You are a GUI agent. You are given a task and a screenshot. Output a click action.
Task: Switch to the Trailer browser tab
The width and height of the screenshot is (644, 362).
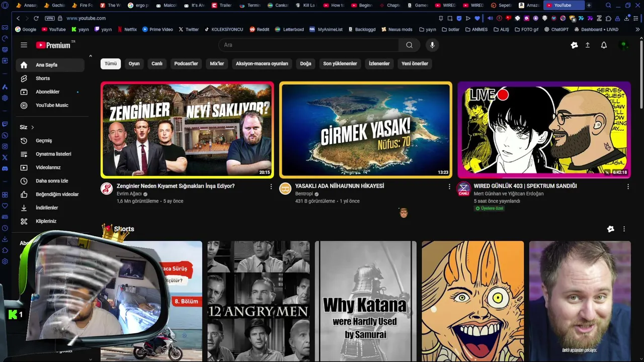click(222, 5)
